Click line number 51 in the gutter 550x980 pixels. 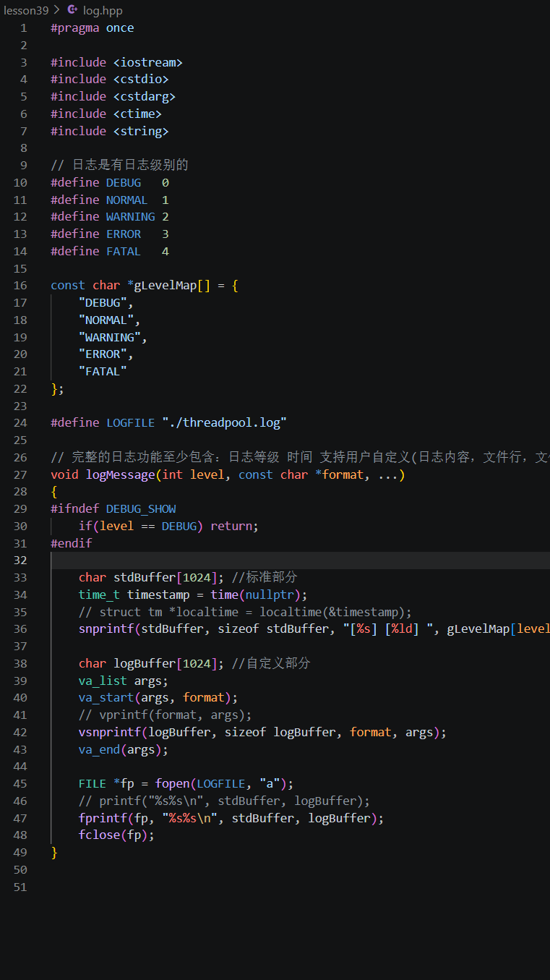pyautogui.click(x=20, y=887)
